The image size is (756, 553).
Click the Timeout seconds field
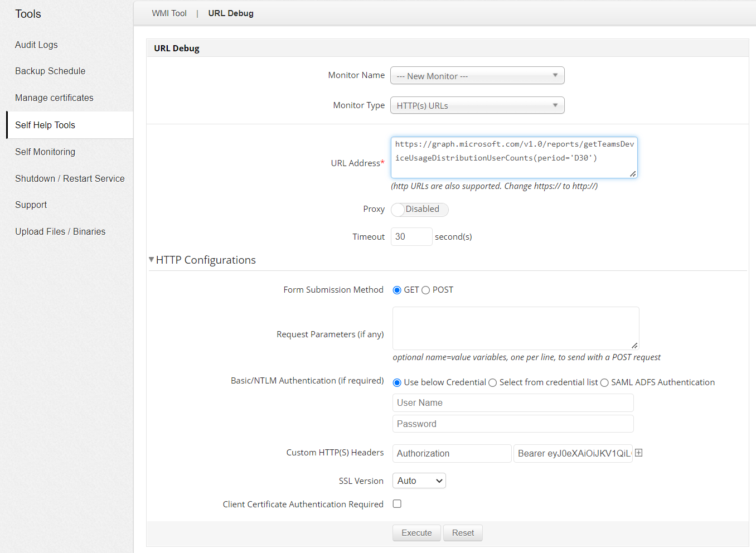tap(411, 237)
